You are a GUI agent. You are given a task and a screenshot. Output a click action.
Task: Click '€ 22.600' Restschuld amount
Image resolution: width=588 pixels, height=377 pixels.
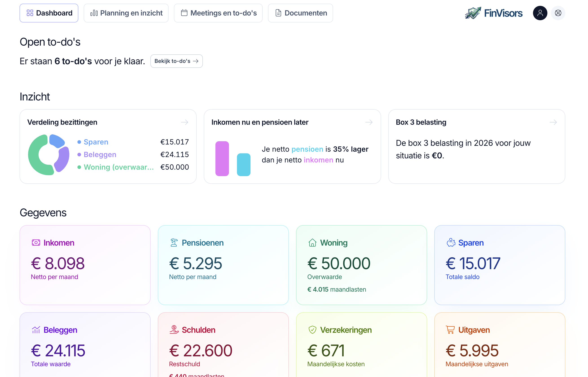click(x=200, y=350)
